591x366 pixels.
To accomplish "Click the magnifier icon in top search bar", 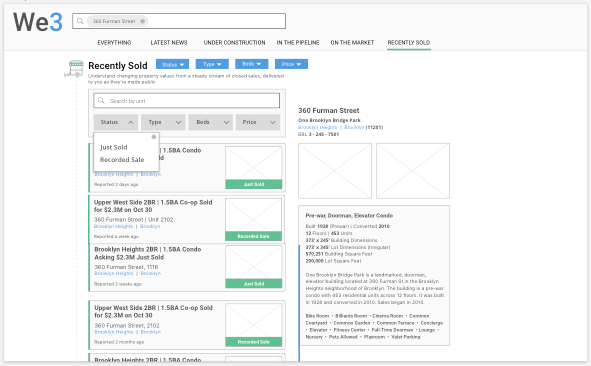I will pos(80,21).
